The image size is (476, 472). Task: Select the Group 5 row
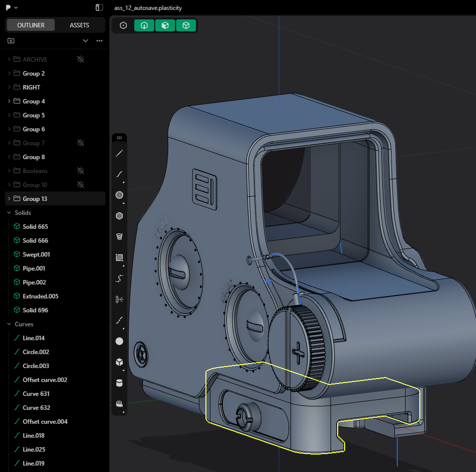[55, 115]
